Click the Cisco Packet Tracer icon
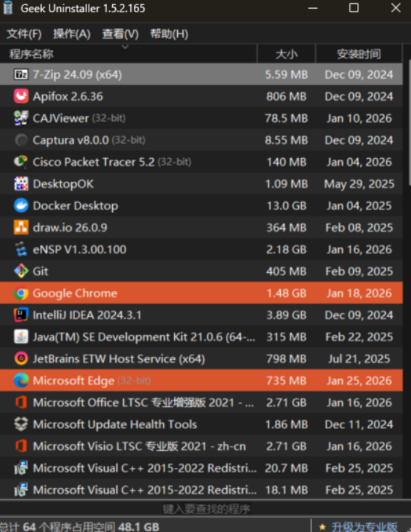 click(21, 162)
